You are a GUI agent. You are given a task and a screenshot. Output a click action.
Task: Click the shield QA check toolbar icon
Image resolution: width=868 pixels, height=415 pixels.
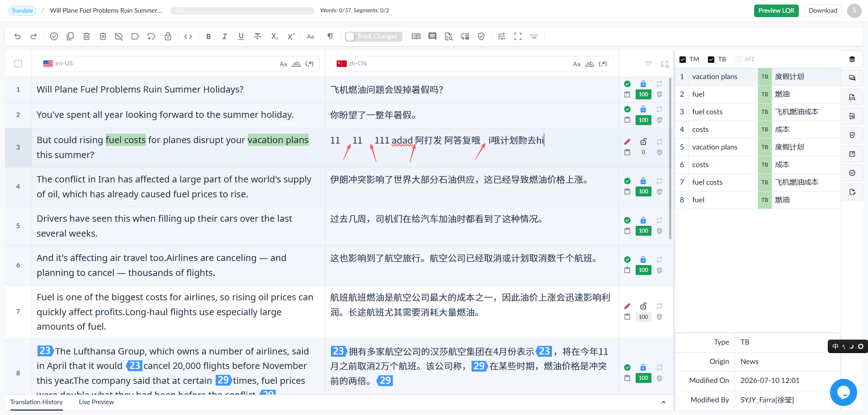481,37
